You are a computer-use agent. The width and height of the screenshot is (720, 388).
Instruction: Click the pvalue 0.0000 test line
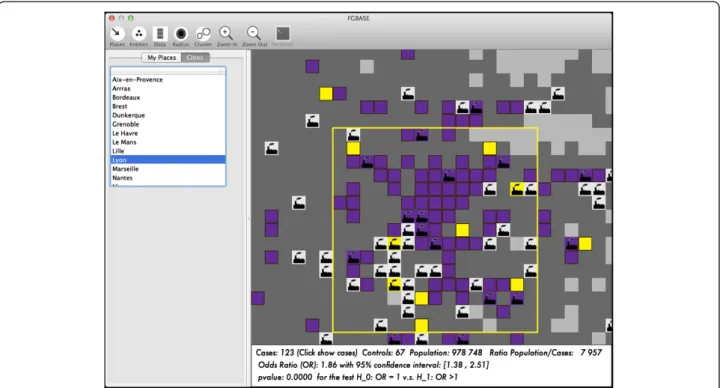(358, 377)
